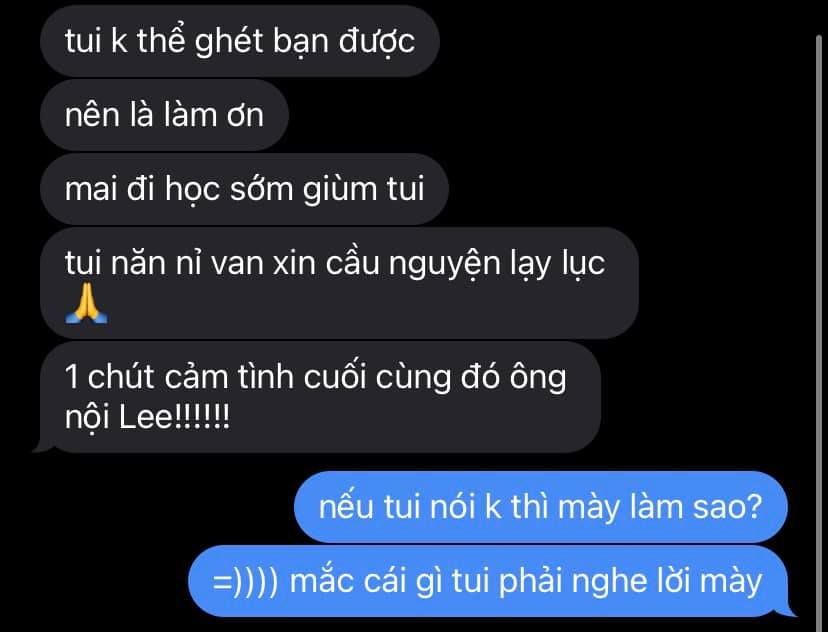Tap the praying hands emoji
828x632 pixels.
coord(87,303)
